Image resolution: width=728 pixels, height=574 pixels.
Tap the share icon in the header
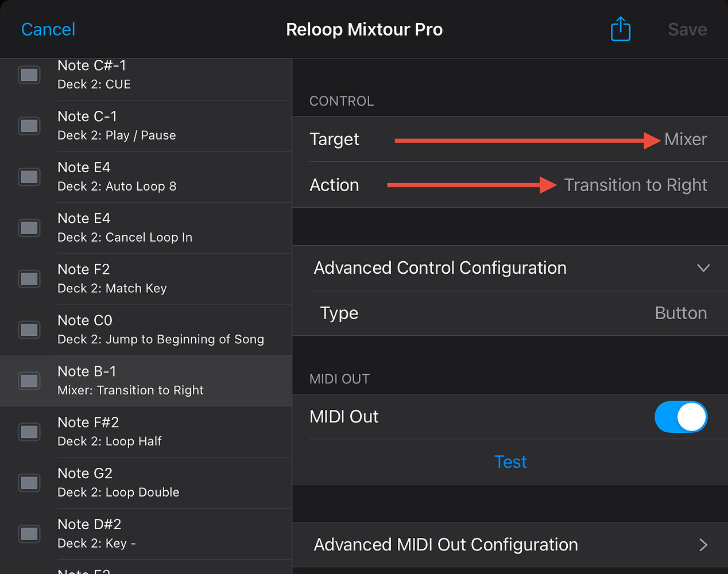pyautogui.click(x=620, y=29)
